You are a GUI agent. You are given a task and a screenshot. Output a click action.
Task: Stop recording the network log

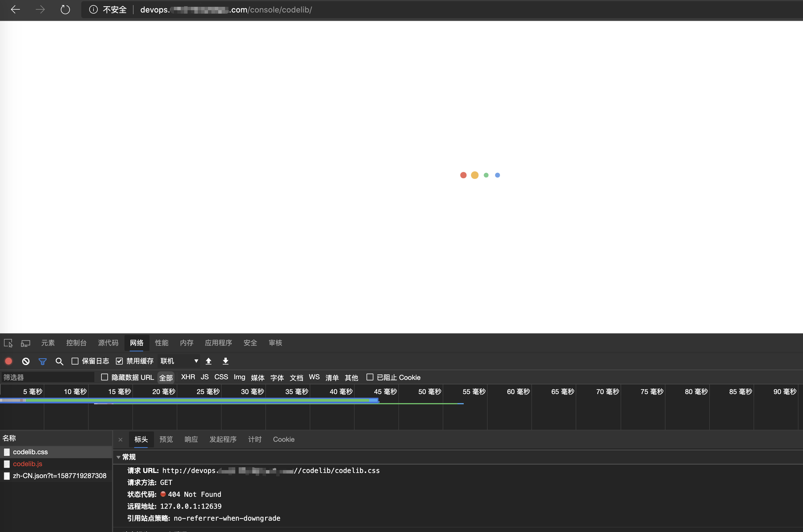8,361
